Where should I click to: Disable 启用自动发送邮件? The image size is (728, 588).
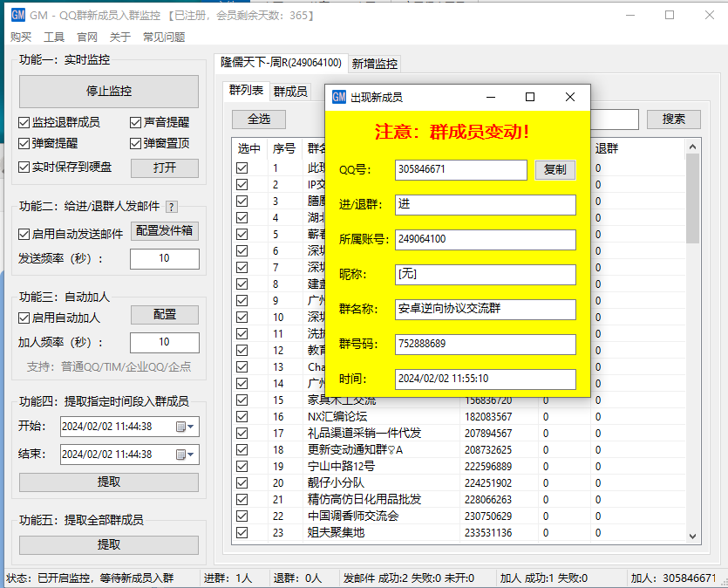pos(24,232)
